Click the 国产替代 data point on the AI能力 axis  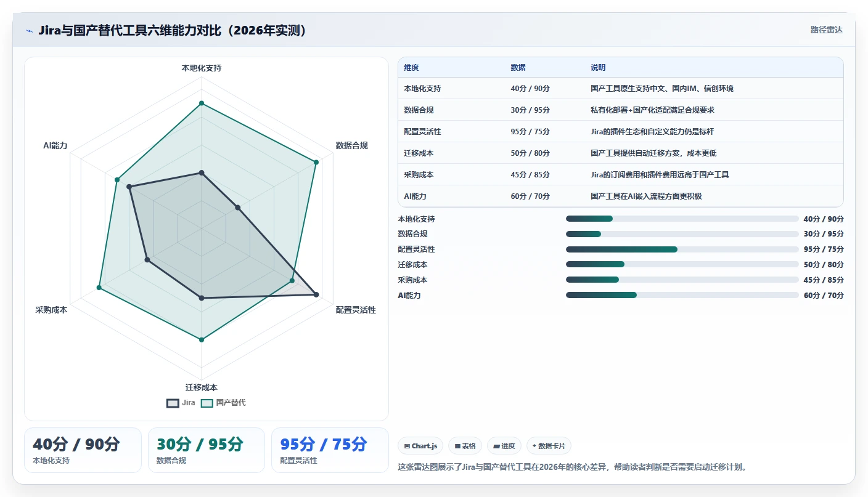tap(117, 180)
